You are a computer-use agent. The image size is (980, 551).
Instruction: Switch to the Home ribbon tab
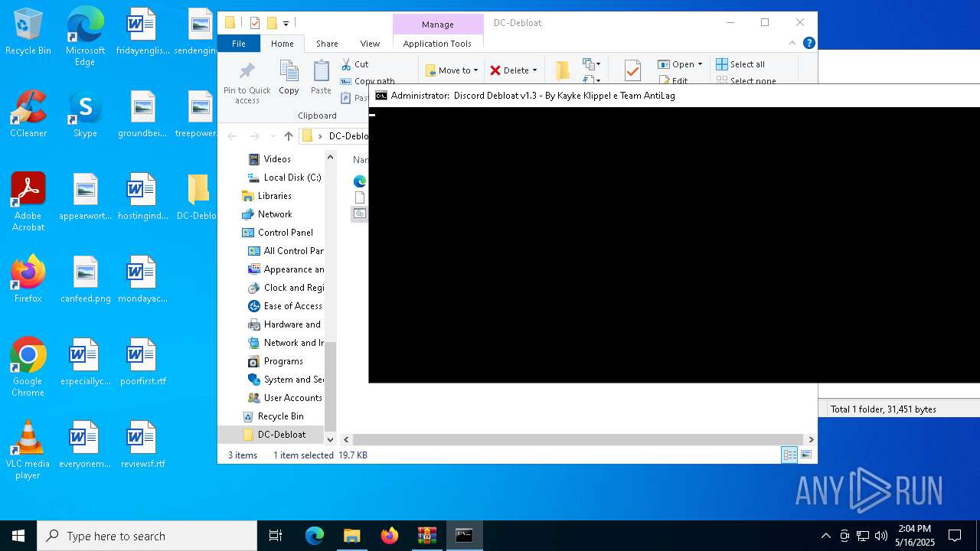(282, 44)
